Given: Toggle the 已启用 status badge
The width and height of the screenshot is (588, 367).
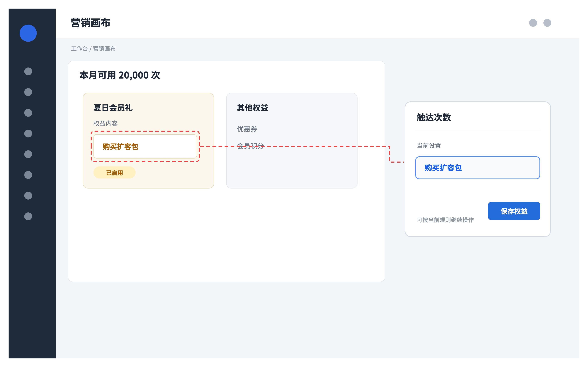Looking at the screenshot, I should click(x=115, y=173).
